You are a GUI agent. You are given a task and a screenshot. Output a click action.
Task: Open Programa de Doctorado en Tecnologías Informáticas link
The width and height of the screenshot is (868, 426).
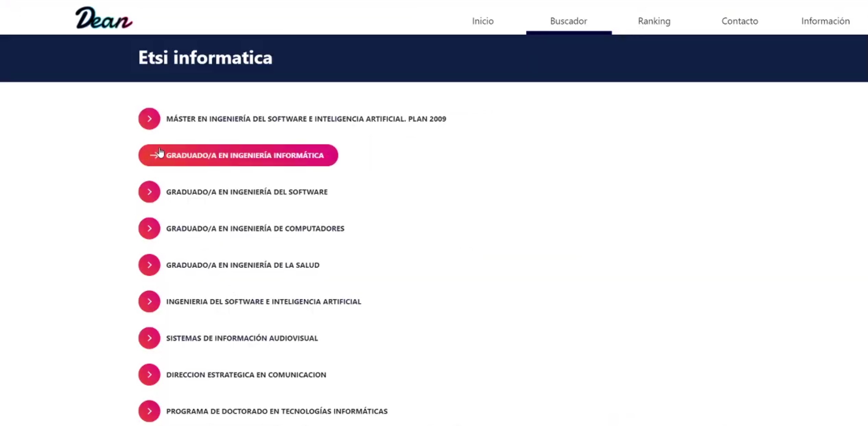click(x=277, y=411)
